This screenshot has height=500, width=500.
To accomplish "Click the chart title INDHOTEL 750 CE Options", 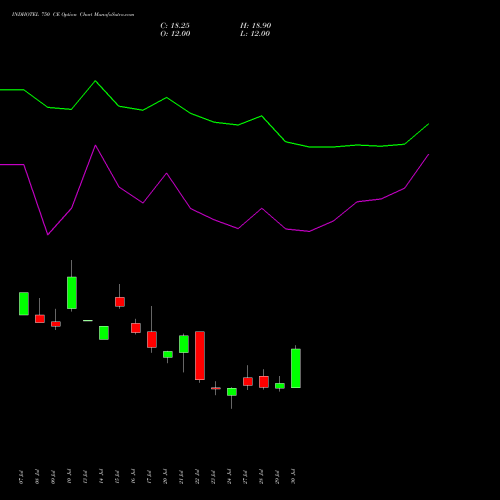I will coord(44,15).
